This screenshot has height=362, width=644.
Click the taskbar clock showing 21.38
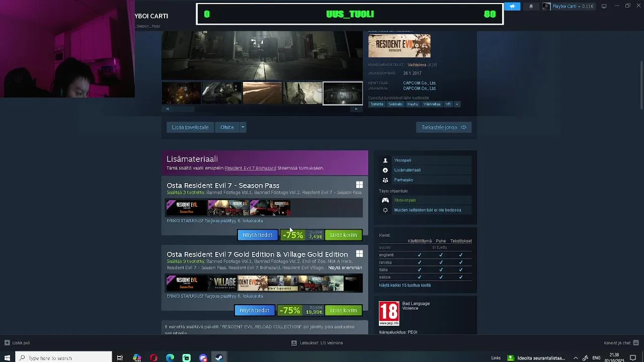[614, 357]
